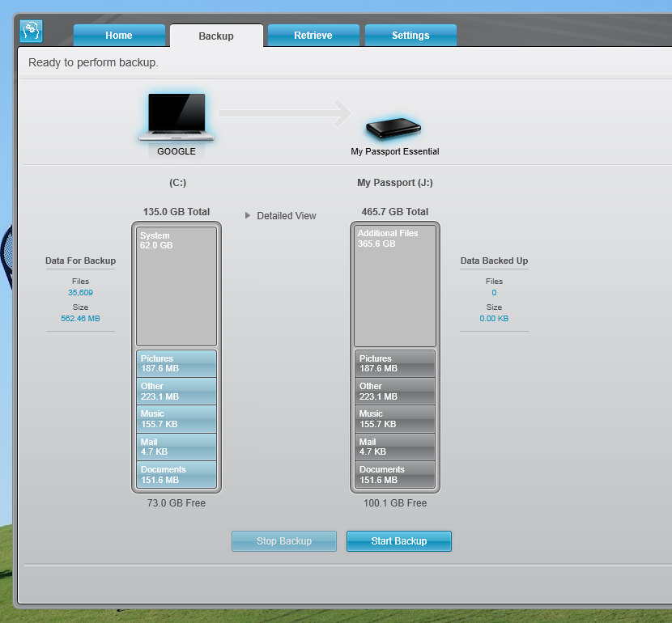This screenshot has width=672, height=623.
Task: Click Pictures block on My Passport drive
Action: (395, 363)
